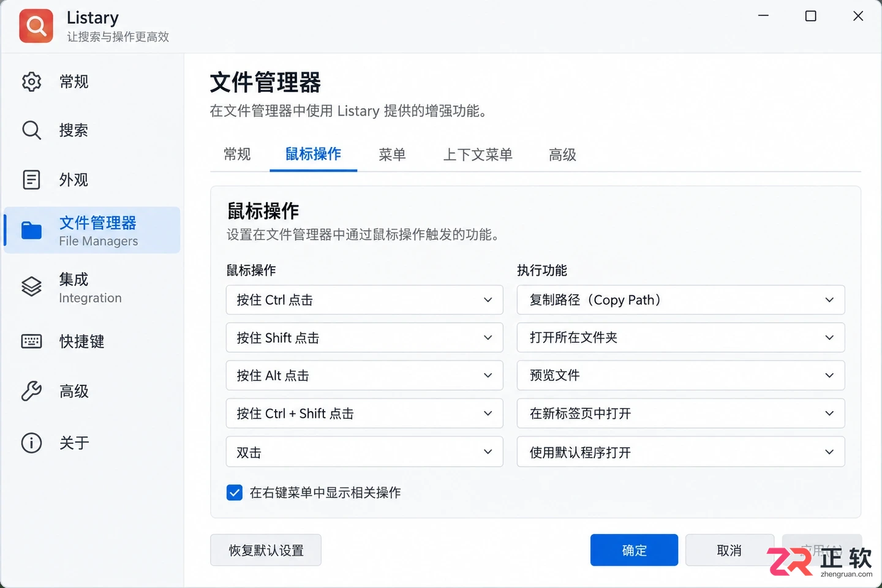Image resolution: width=882 pixels, height=588 pixels.
Task: Open the 高级 sidebar section
Action: 92,391
